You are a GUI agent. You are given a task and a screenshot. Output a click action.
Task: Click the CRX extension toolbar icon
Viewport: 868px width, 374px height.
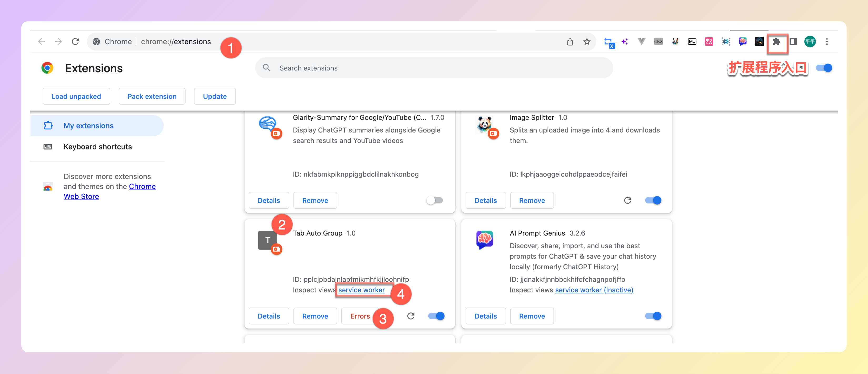658,42
